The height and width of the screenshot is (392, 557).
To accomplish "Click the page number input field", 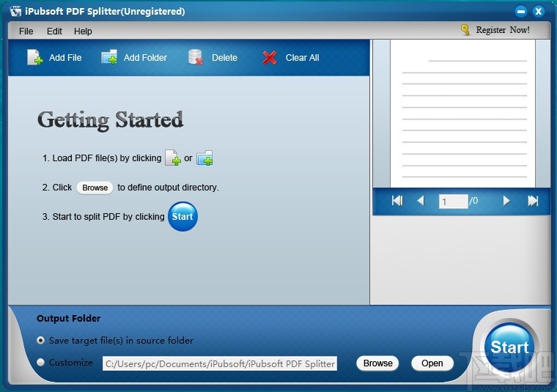I will (x=453, y=201).
